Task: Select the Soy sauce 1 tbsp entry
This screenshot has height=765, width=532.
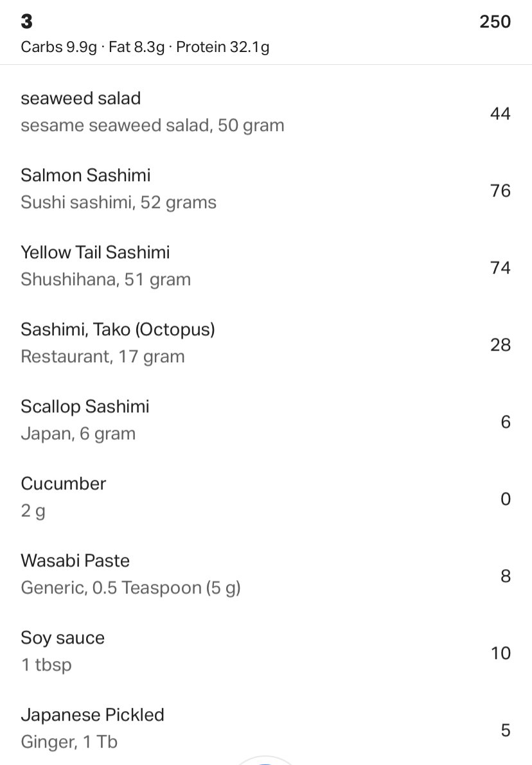Action: 266,652
